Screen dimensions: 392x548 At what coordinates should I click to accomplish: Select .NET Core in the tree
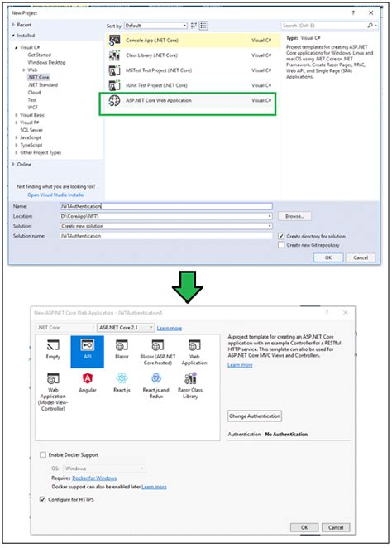tap(39, 78)
